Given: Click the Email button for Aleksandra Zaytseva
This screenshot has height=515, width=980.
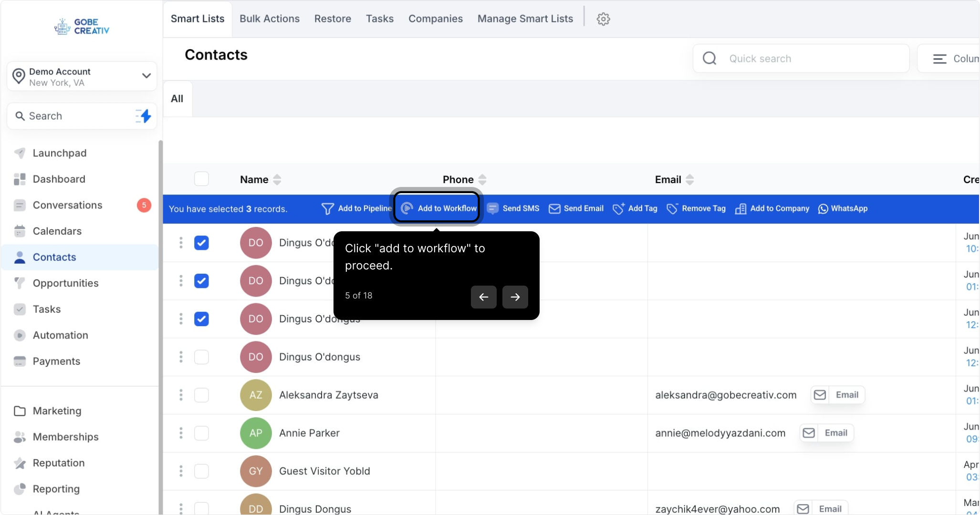Looking at the screenshot, I should point(837,395).
